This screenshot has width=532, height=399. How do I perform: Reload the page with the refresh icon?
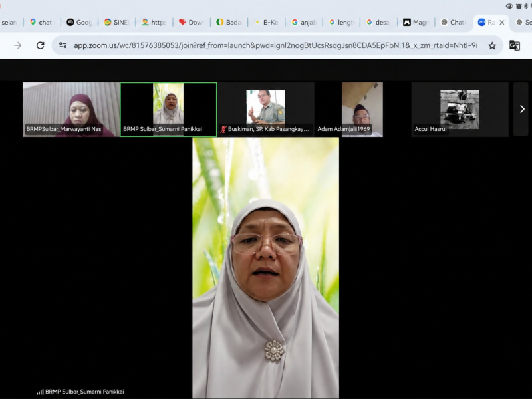(x=41, y=45)
